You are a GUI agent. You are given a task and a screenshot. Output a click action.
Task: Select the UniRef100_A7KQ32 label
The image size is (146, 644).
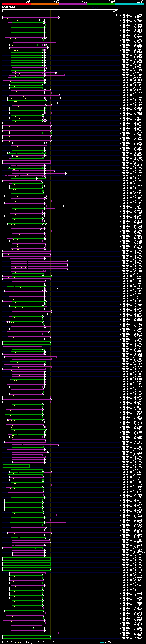click(131, 87)
